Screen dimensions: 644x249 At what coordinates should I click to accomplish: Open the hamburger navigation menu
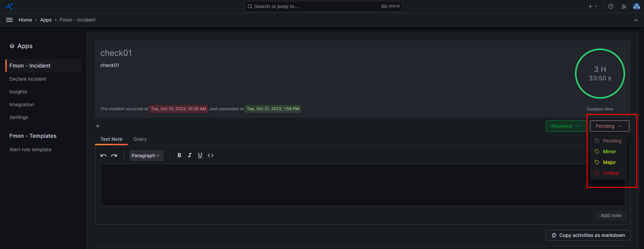[x=9, y=20]
